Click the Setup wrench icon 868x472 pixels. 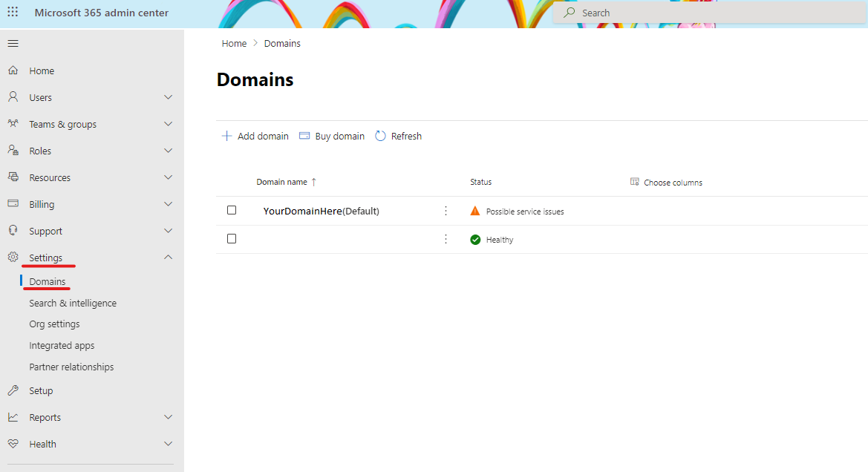13,390
